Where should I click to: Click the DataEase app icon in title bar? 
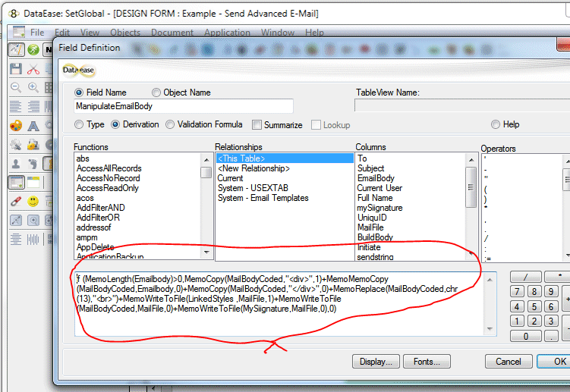[14, 14]
